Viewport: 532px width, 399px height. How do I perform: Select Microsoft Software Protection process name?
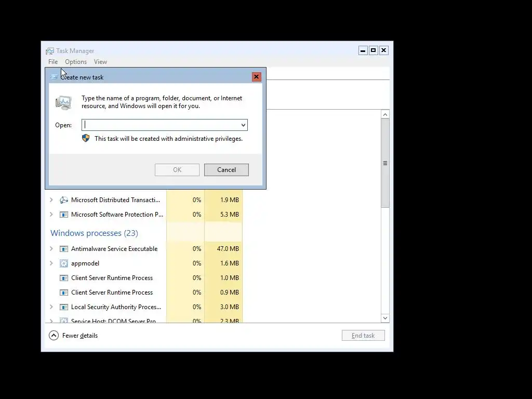pos(117,215)
